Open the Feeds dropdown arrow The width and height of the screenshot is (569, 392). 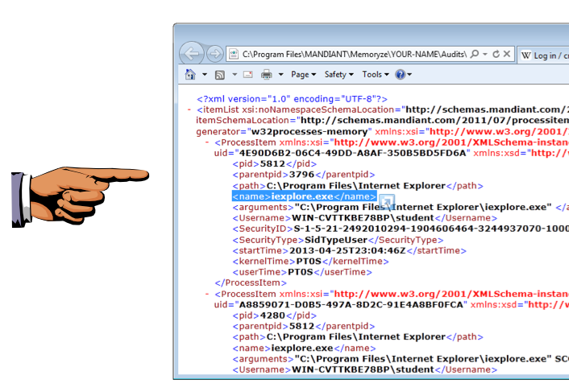point(235,74)
